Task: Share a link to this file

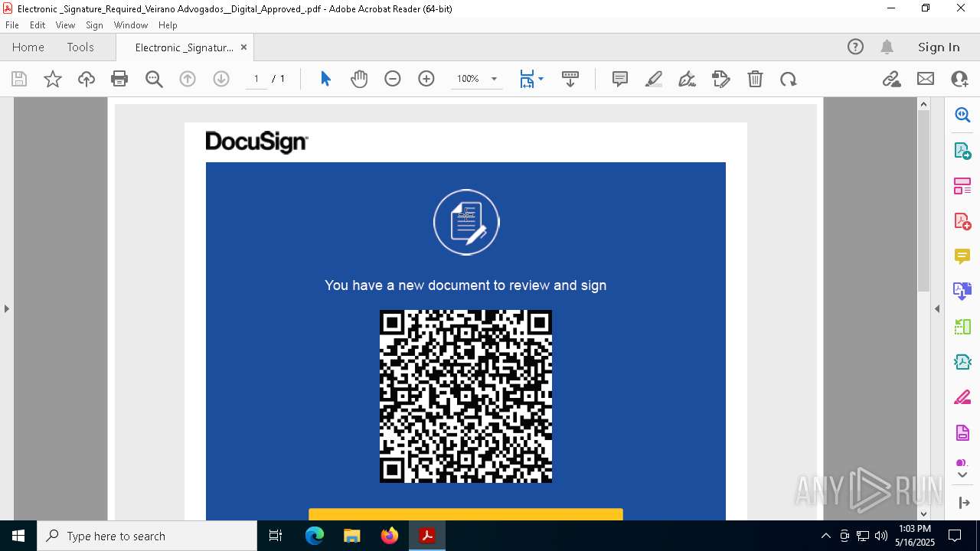Action: click(x=891, y=79)
